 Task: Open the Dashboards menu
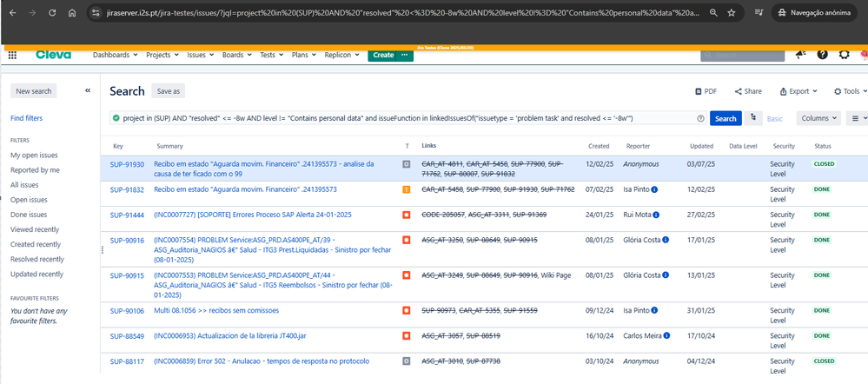pyautogui.click(x=116, y=55)
